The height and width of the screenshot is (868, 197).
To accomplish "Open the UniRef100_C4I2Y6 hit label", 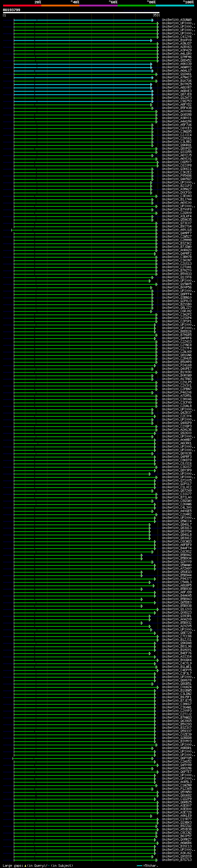I will [177, 37].
